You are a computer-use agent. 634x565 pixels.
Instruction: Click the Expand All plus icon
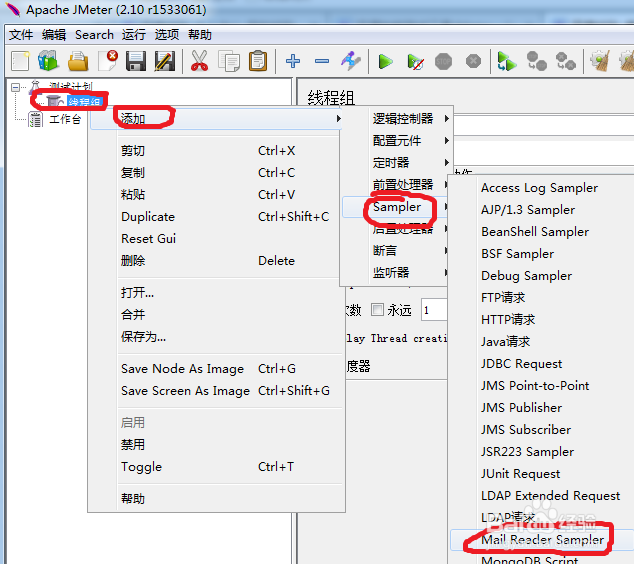pos(293,61)
